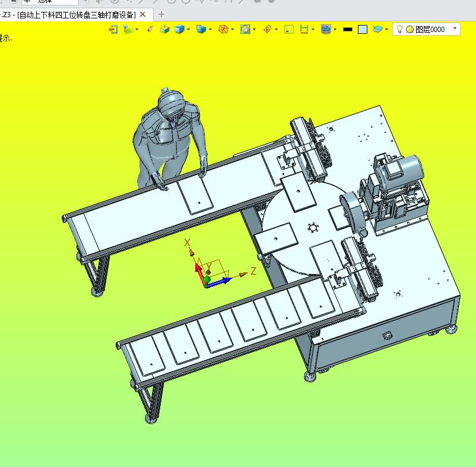
Task: Click the exit icon with the red arrow
Action: [113, 30]
